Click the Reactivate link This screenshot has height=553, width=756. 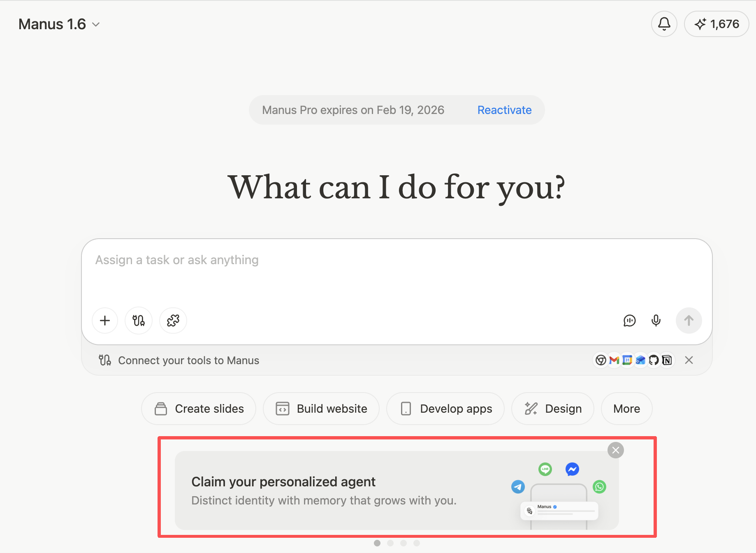504,110
